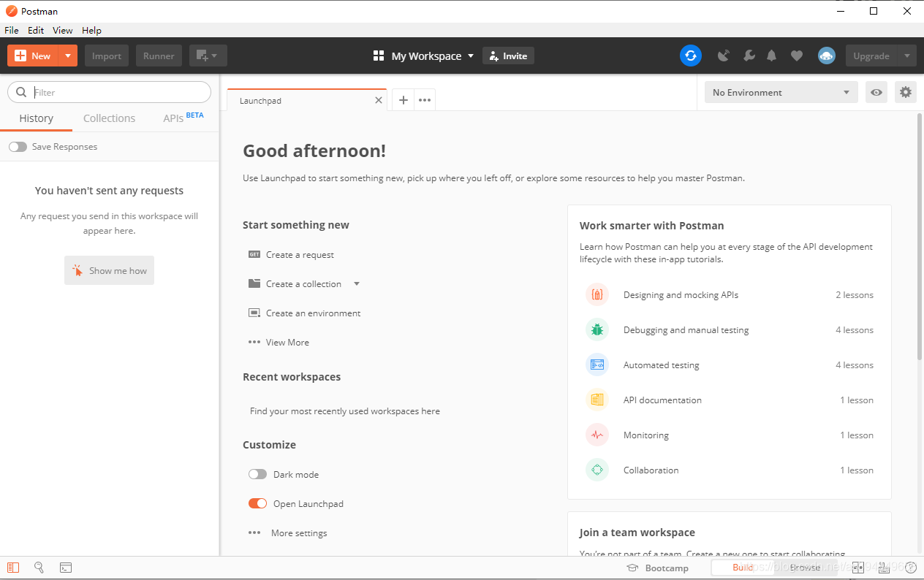Image resolution: width=924 pixels, height=580 pixels.
Task: Click the help question mark icon
Action: click(x=911, y=568)
